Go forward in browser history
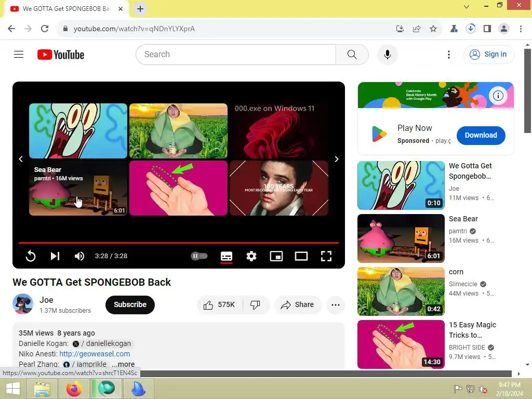Screen dimensions: 532x399 (28, 29)
